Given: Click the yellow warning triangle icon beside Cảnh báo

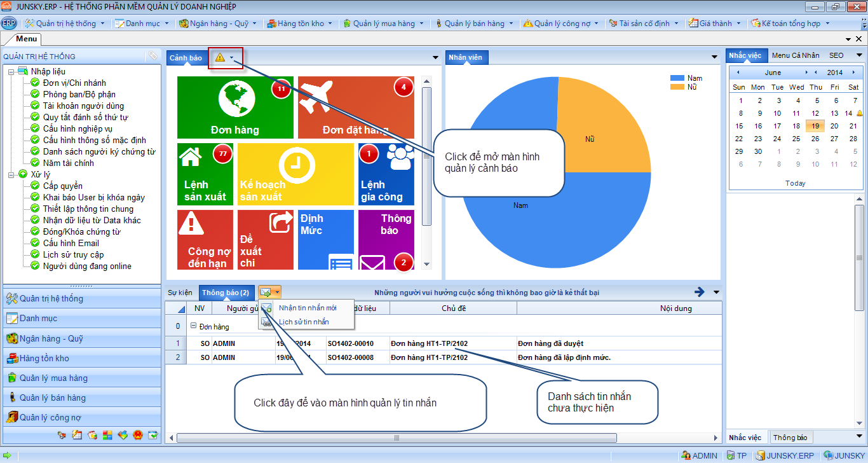Looking at the screenshot, I should pos(220,58).
